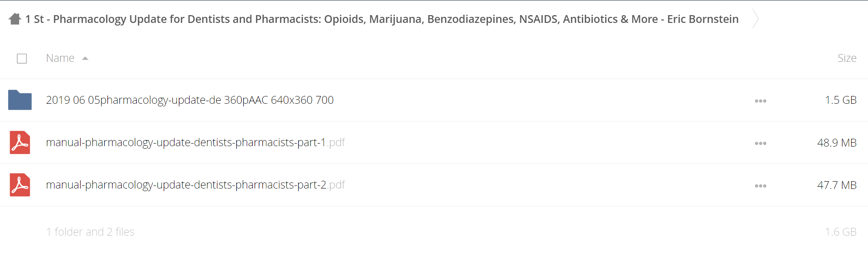Image resolution: width=868 pixels, height=259 pixels.
Task: Expand the breadcrumb chevron after Eric Bornstein
Action: (x=755, y=19)
